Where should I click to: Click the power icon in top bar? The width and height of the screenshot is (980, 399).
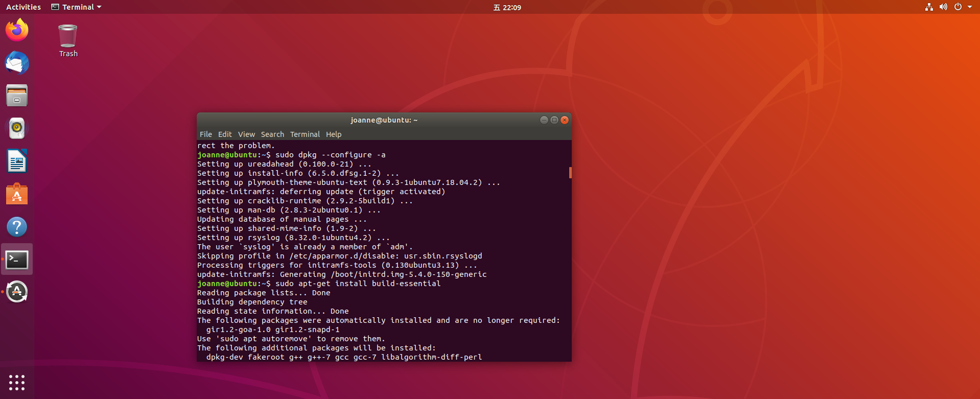958,7
